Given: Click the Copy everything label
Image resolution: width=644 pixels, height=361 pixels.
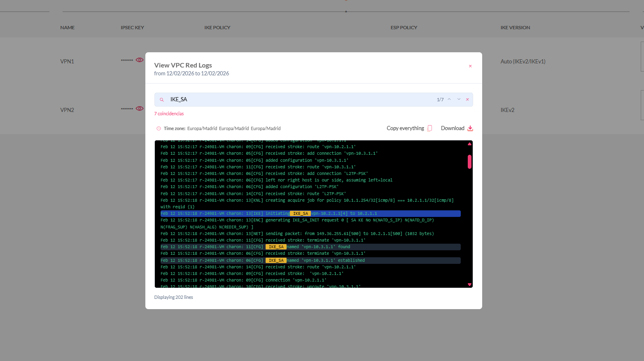Looking at the screenshot, I should (405, 128).
